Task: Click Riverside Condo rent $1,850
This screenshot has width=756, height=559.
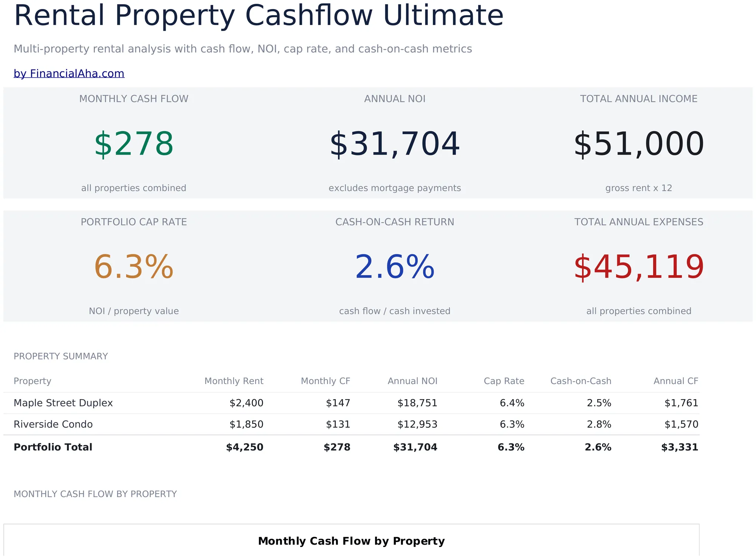Action: 246,424
